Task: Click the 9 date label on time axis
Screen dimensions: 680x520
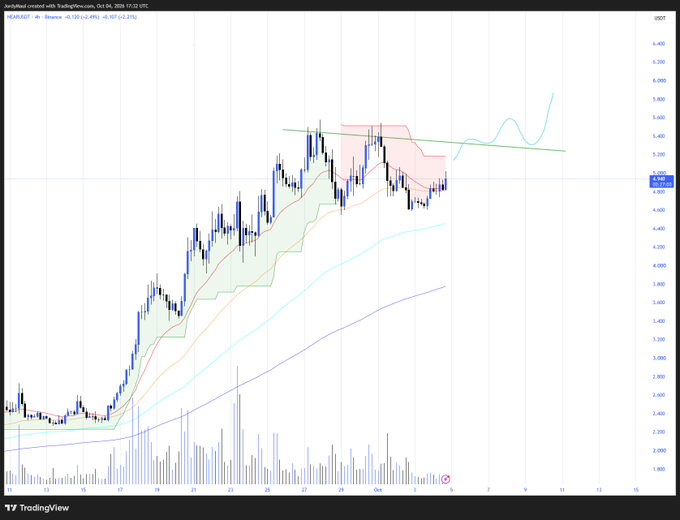Action: [x=525, y=490]
